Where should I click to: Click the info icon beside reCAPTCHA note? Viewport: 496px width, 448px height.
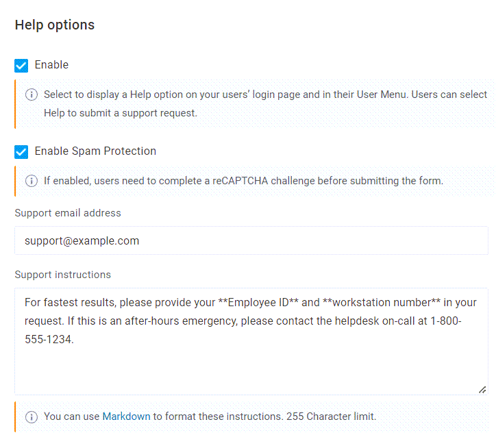click(32, 182)
